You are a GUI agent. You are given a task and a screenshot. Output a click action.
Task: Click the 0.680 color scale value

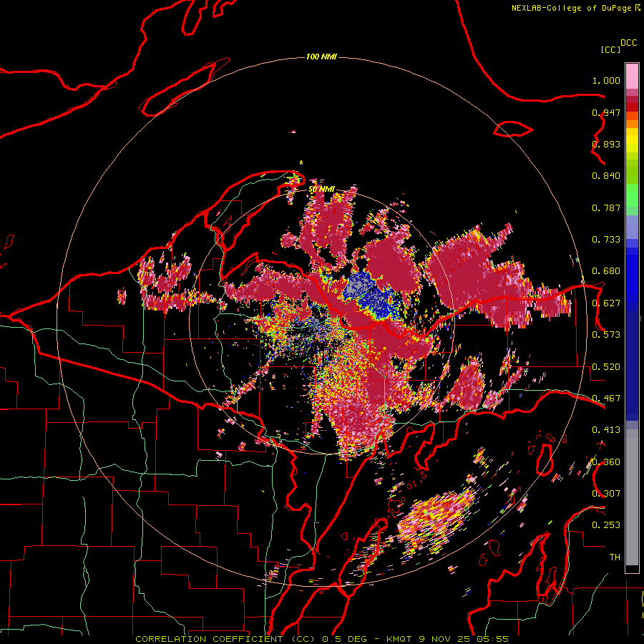tap(606, 271)
